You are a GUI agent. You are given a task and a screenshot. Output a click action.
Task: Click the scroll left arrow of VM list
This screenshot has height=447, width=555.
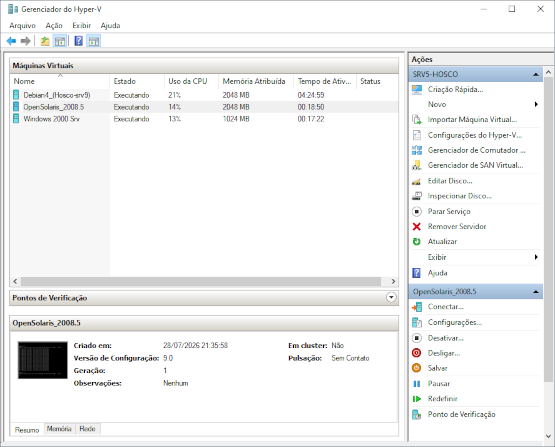(x=15, y=281)
